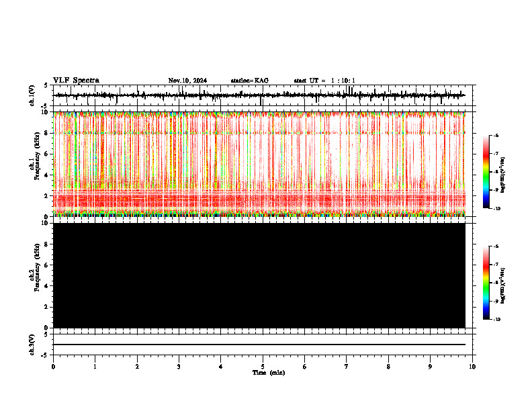Screen dimensions: 532x411
Task: Click the flat ch.3 voltage trace
Action: click(x=259, y=345)
